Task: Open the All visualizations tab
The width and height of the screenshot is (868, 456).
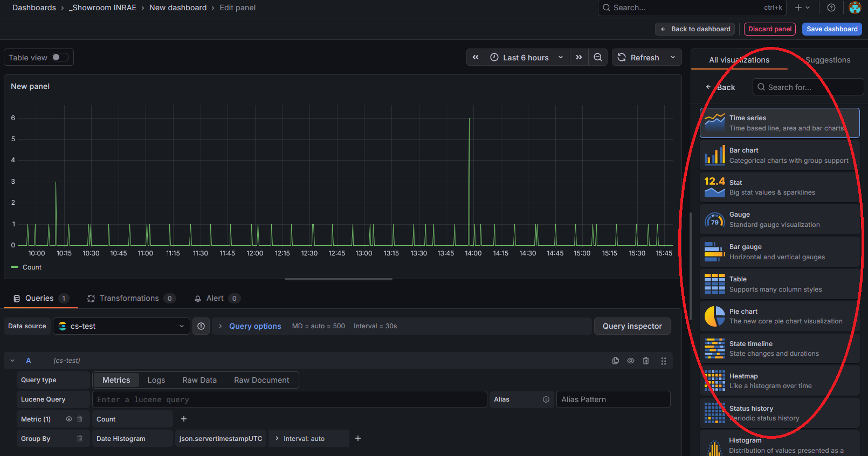Action: [739, 60]
